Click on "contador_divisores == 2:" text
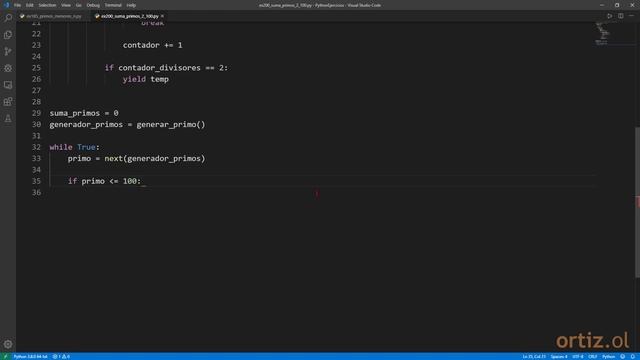The image size is (640, 360). pyautogui.click(x=173, y=68)
